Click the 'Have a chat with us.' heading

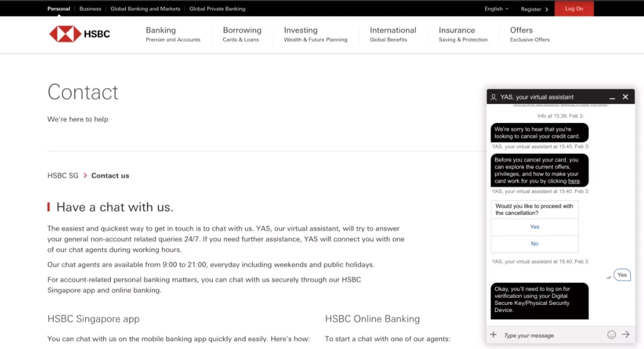coord(115,207)
